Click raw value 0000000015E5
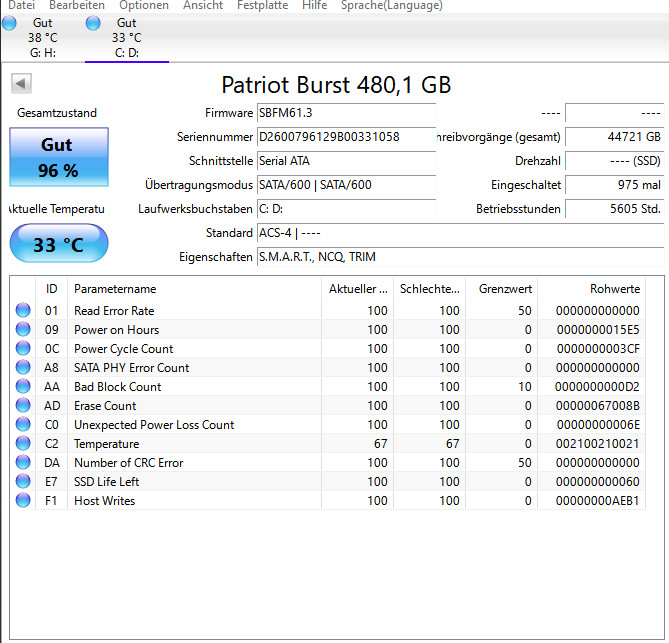 pyautogui.click(x=598, y=330)
